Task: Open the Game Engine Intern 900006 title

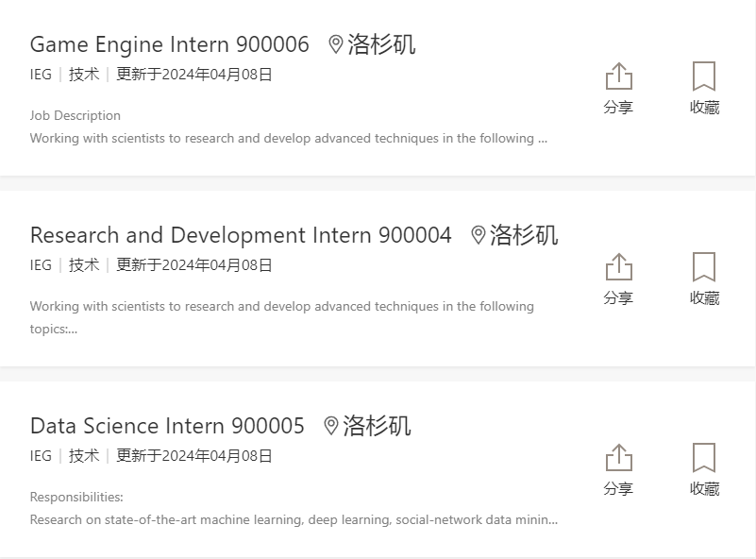Action: tap(169, 45)
